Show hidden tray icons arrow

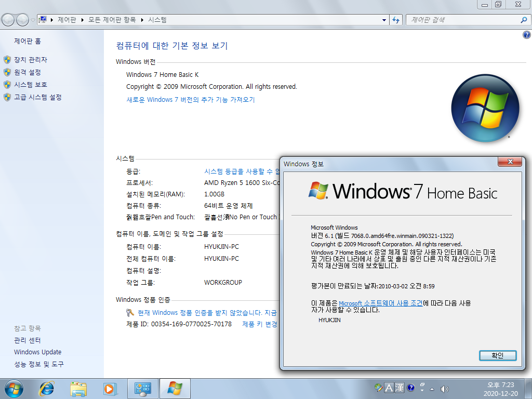tap(432, 389)
